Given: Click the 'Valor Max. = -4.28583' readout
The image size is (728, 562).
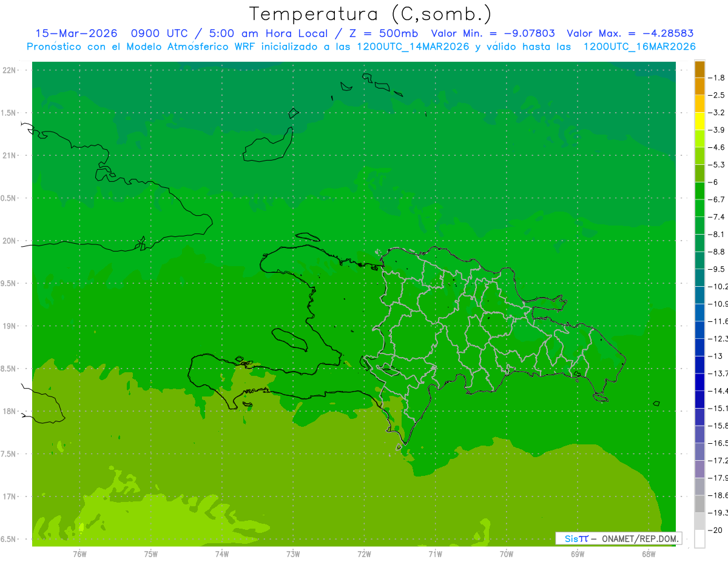Looking at the screenshot, I should tap(630, 33).
